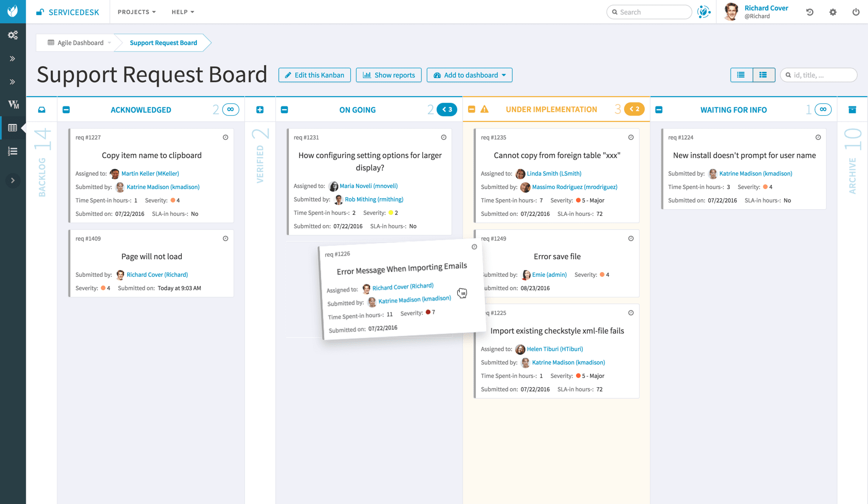Click the power logout icon

(856, 12)
